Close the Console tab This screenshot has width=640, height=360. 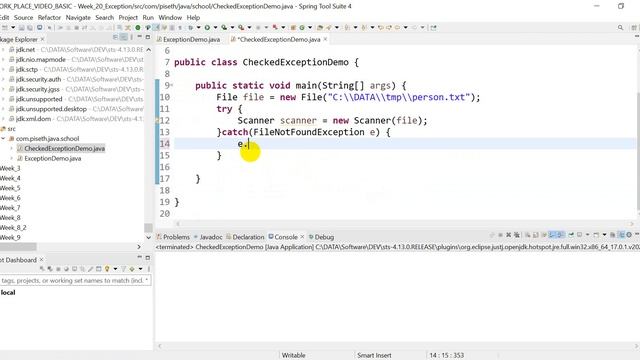click(302, 237)
